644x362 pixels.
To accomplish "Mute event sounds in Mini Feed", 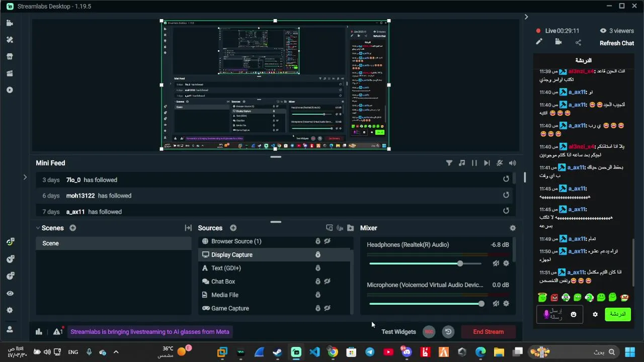I will [500, 163].
